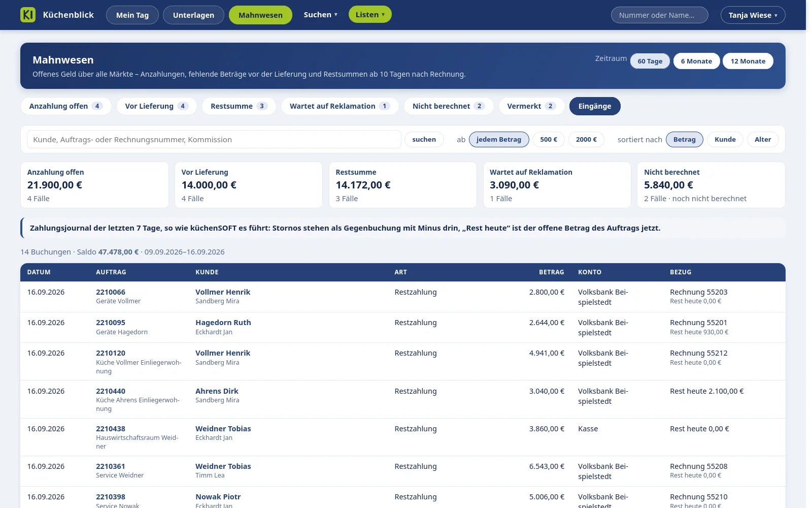Image resolution: width=812 pixels, height=508 pixels.
Task: Click the Kunde, Auftrags- oder Rechnungsnummer field
Action: 214,139
